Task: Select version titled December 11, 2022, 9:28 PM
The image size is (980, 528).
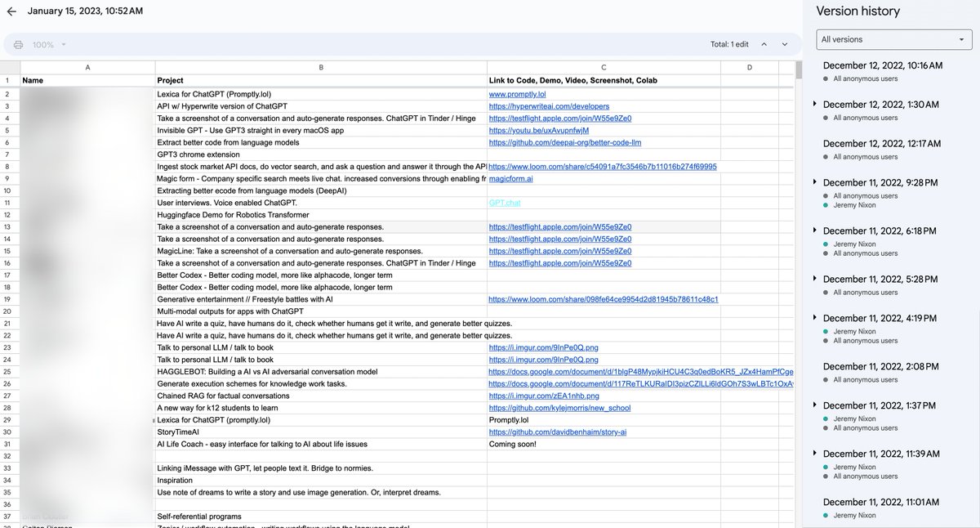Action: (880, 182)
